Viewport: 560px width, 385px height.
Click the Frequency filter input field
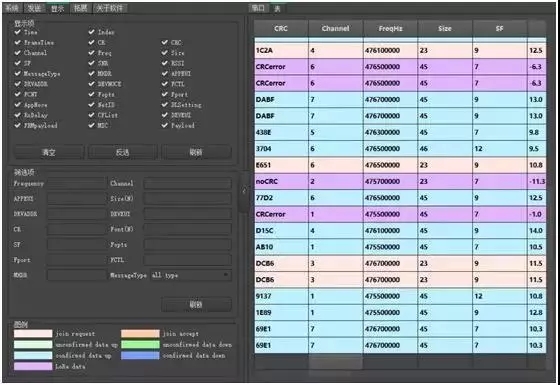pyautogui.click(x=76, y=184)
